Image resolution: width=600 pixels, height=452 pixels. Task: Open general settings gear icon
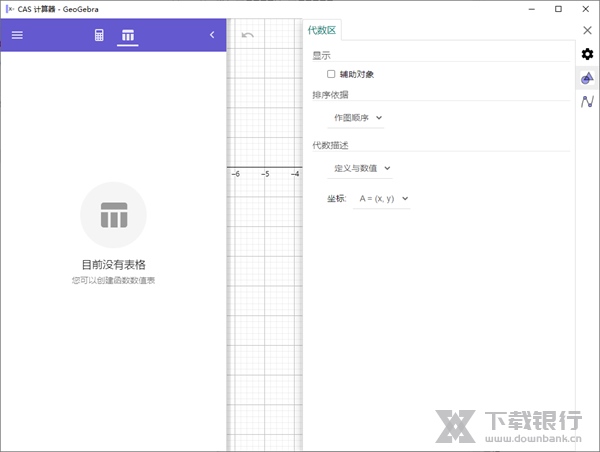(x=587, y=54)
